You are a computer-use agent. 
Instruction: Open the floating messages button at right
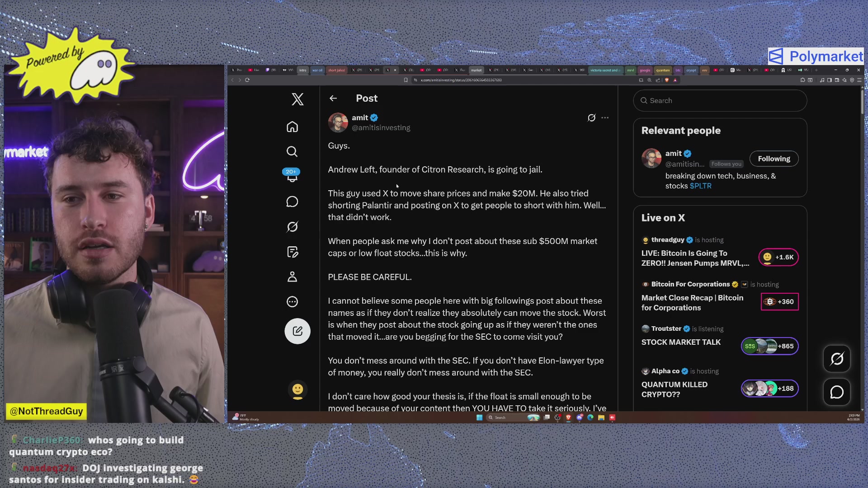point(837,392)
